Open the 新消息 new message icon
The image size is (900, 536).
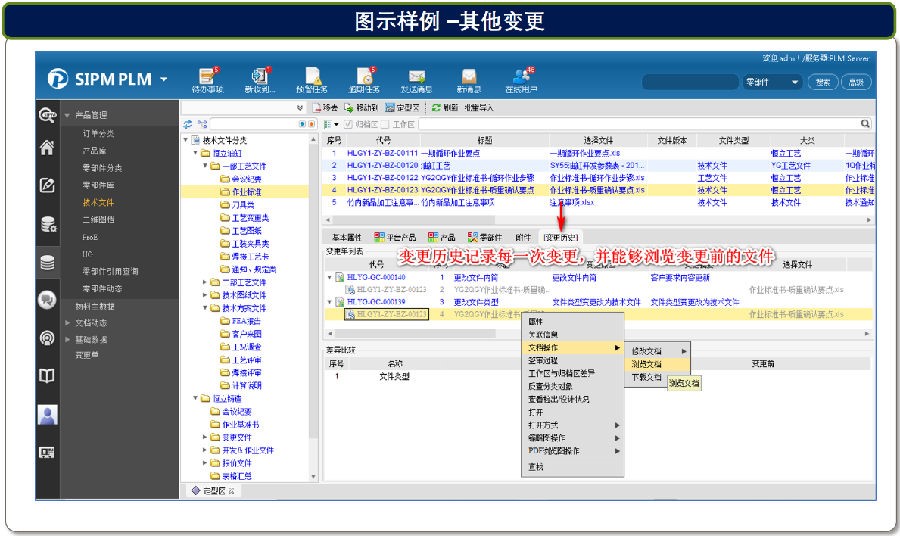point(468,78)
